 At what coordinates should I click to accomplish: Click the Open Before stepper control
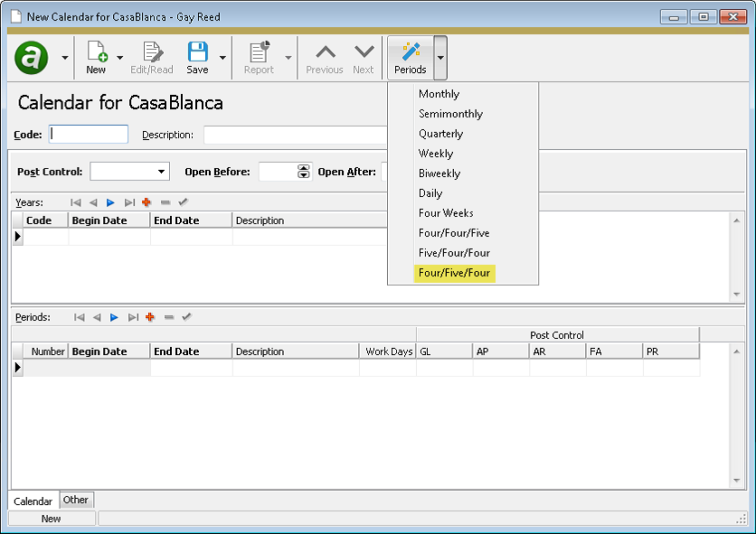point(301,171)
